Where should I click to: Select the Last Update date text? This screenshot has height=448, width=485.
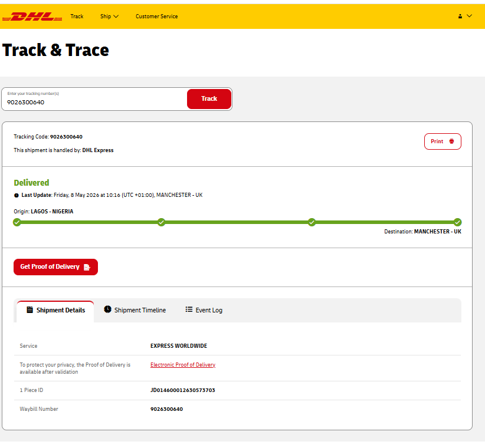pos(128,195)
